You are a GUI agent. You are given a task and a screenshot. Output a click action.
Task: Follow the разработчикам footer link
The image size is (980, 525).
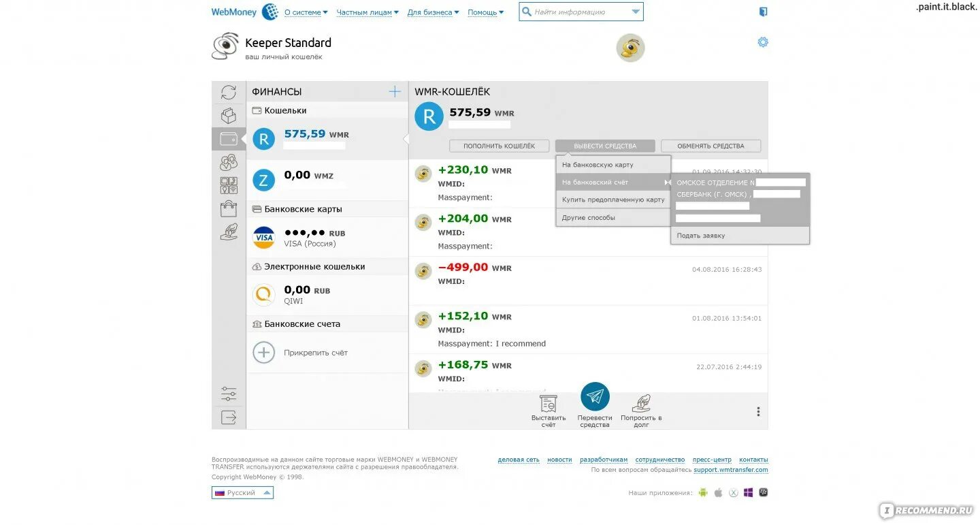[604, 460]
